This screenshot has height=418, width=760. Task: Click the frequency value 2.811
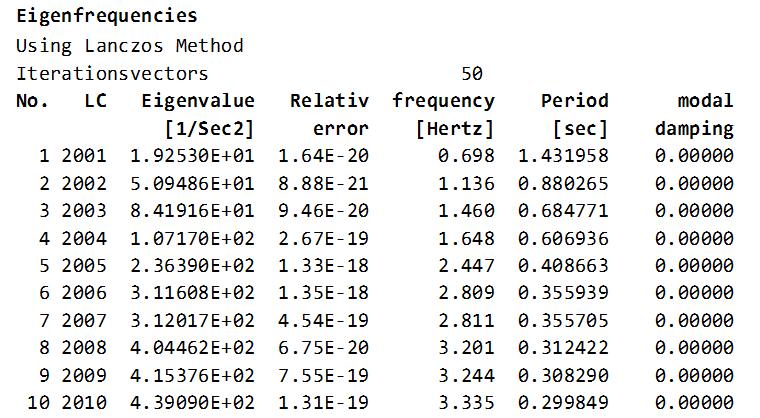point(472,321)
